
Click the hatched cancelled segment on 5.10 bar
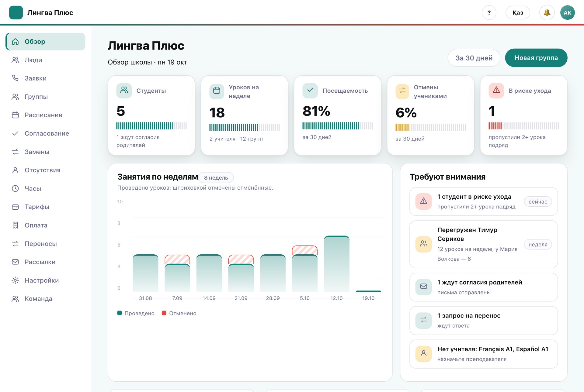[305, 250]
